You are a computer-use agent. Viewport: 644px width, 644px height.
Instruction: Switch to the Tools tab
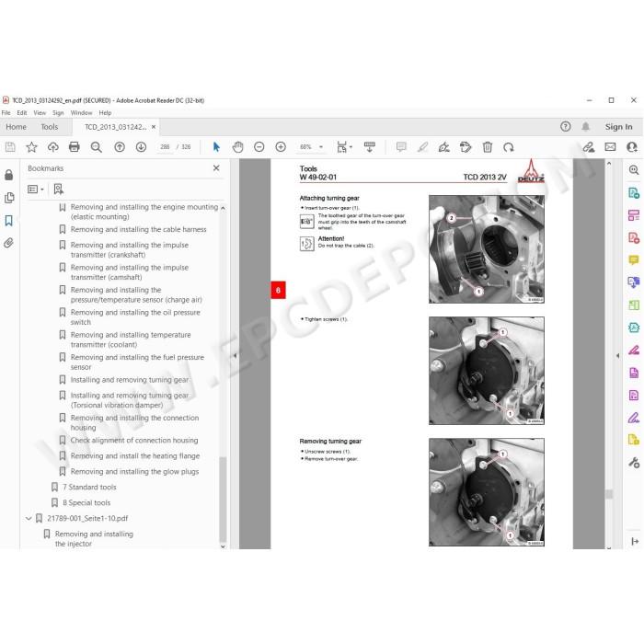(50, 127)
